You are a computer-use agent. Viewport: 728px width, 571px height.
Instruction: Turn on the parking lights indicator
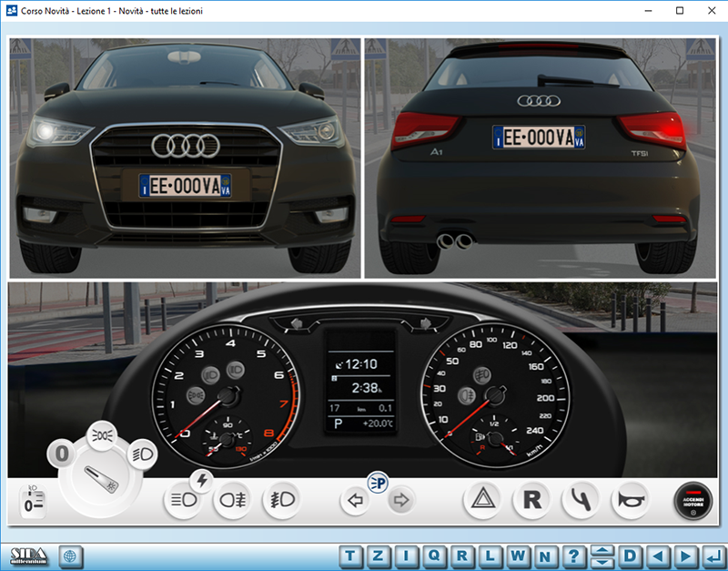click(378, 481)
